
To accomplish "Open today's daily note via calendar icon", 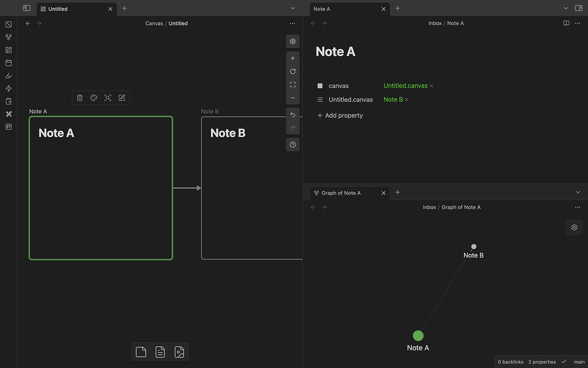I will coord(8,63).
